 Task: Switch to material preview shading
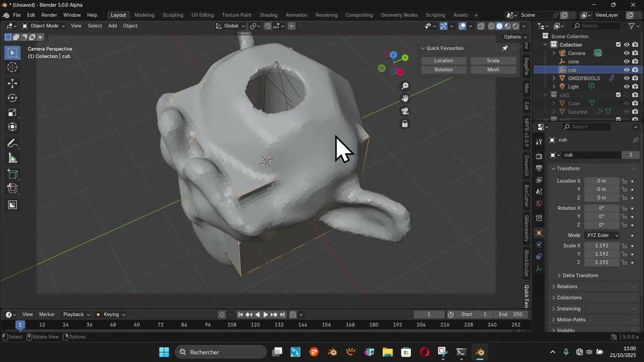(508, 26)
